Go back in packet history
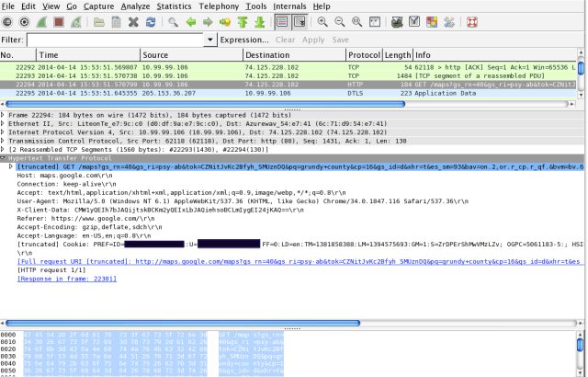The width and height of the screenshot is (588, 377). coord(191,22)
